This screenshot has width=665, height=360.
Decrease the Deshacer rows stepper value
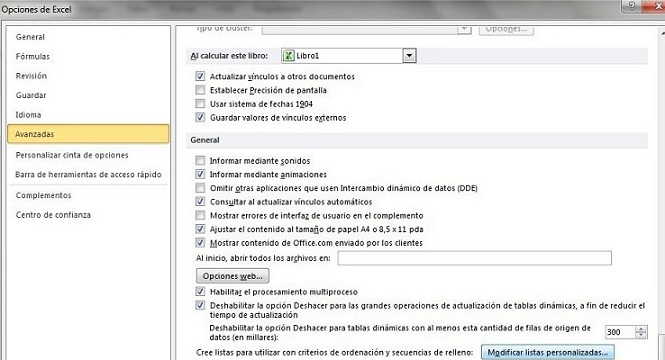(641, 335)
